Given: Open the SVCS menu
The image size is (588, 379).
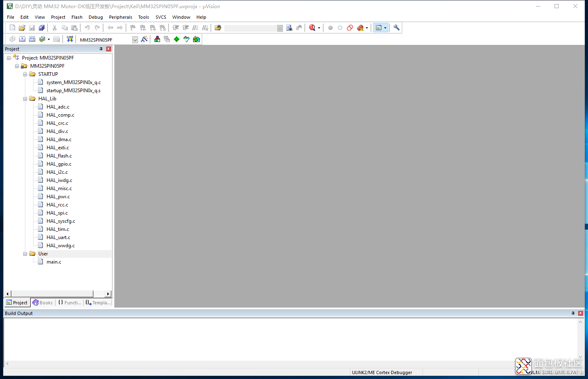Looking at the screenshot, I should click(x=161, y=17).
